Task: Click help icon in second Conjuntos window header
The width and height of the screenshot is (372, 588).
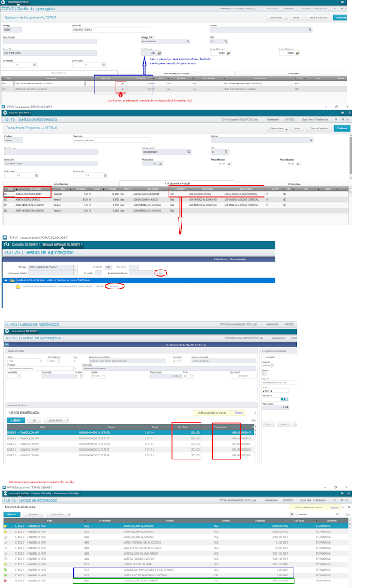Action: point(349,113)
